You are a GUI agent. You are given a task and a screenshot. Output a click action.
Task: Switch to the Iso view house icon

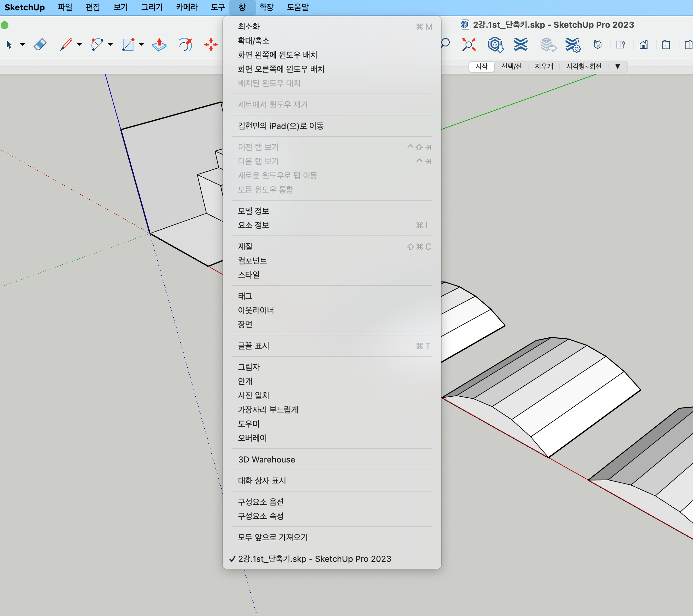[x=598, y=45]
